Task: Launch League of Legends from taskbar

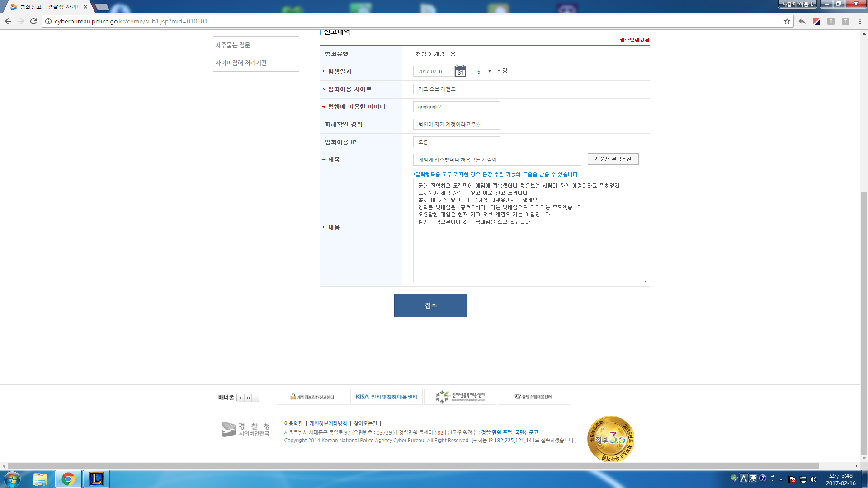Action: pyautogui.click(x=96, y=479)
